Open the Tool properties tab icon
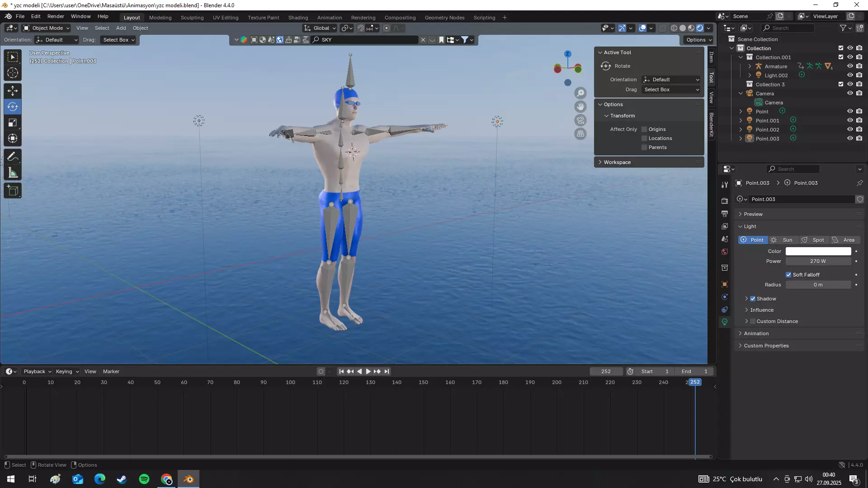Screen dimensions: 868x488 pos(725,184)
